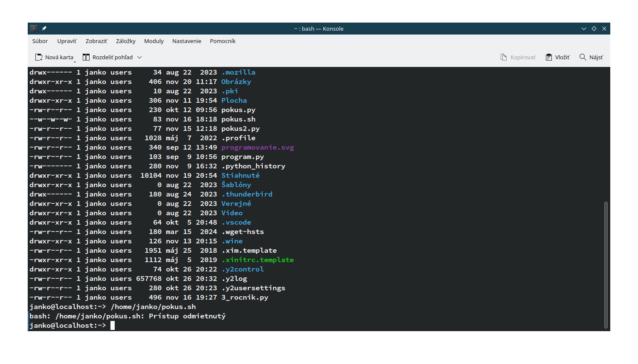Click the Plocha directory name
This screenshot has height=364, width=638.
coord(234,101)
